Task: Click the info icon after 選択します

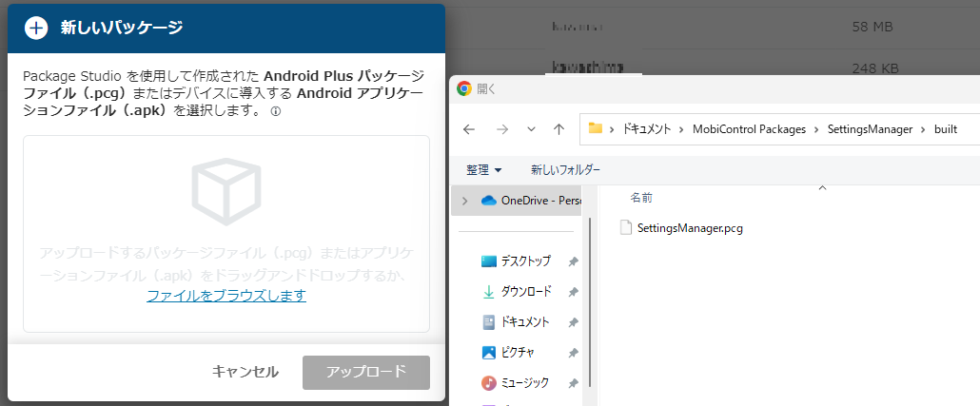Action: tap(275, 112)
